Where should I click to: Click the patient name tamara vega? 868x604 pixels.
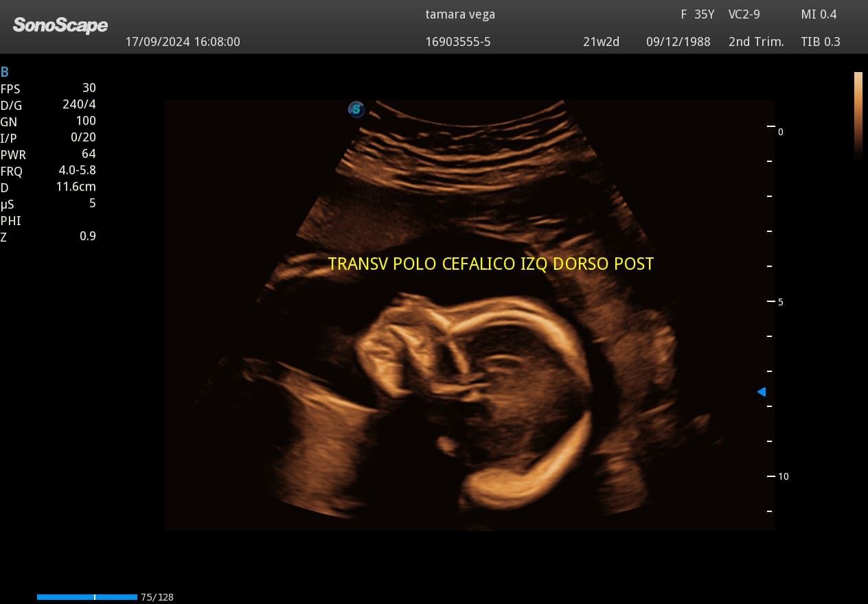click(x=460, y=14)
